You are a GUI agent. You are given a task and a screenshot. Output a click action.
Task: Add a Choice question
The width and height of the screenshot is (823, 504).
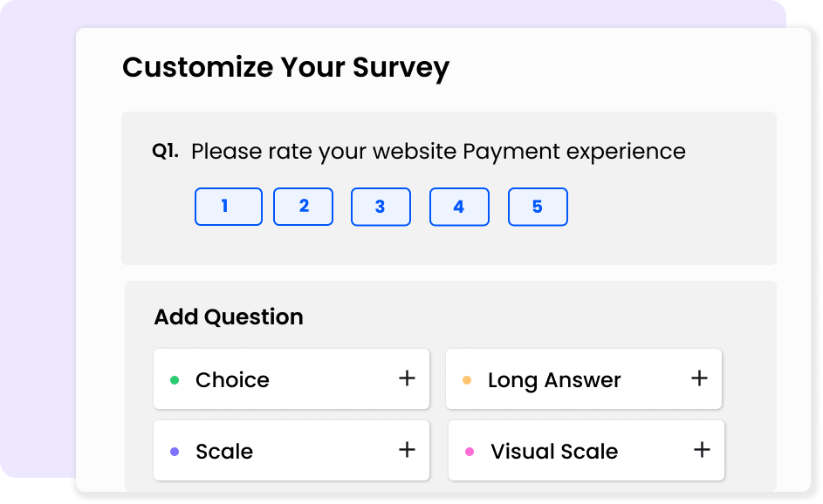(x=291, y=378)
